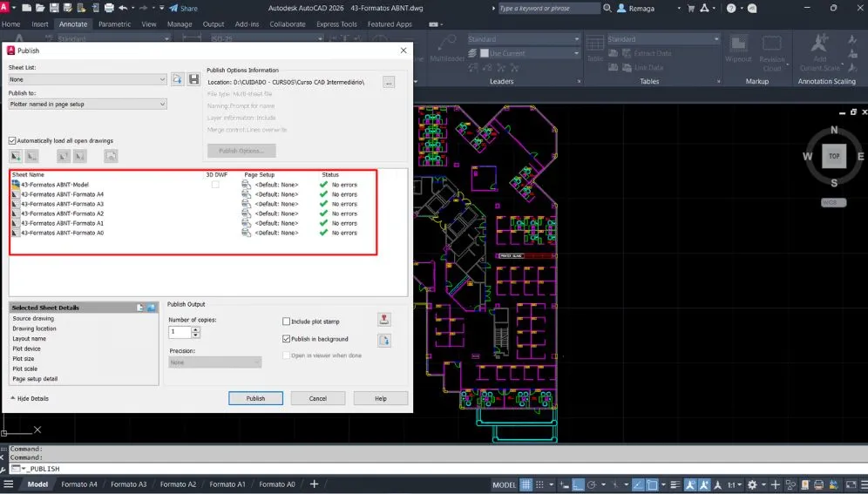Viewport: 868px width, 494px height.
Task: Open the Parametric ribbon tab
Action: point(114,24)
